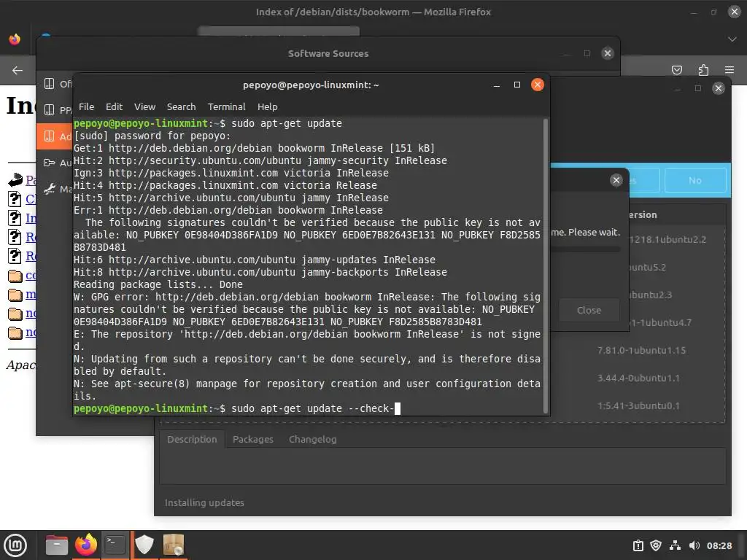The height and width of the screenshot is (560, 747).
Task: Click the volume speaker tray icon
Action: coord(694,545)
